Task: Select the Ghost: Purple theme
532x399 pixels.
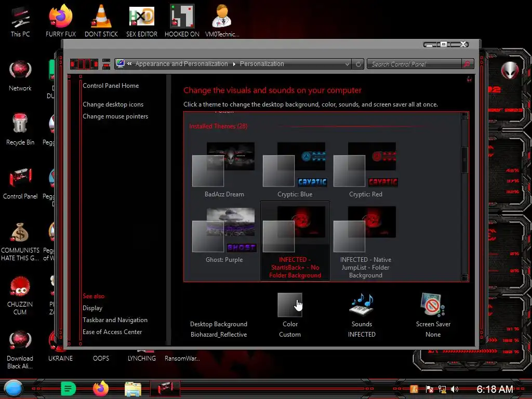Action: [224, 235]
